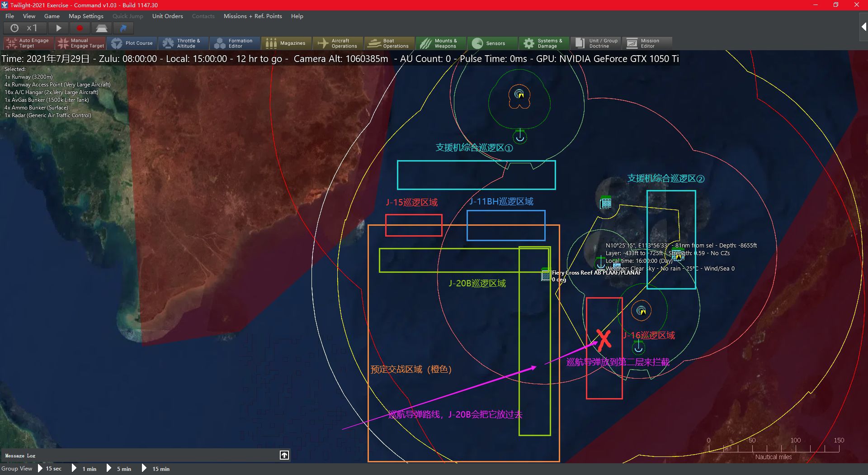Image resolution: width=868 pixels, height=475 pixels.
Task: Advance simulation by 1 min
Action: coord(85,469)
